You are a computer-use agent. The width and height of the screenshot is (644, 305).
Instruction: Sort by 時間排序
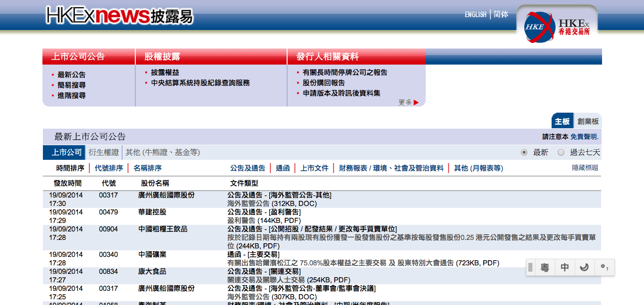click(70, 168)
